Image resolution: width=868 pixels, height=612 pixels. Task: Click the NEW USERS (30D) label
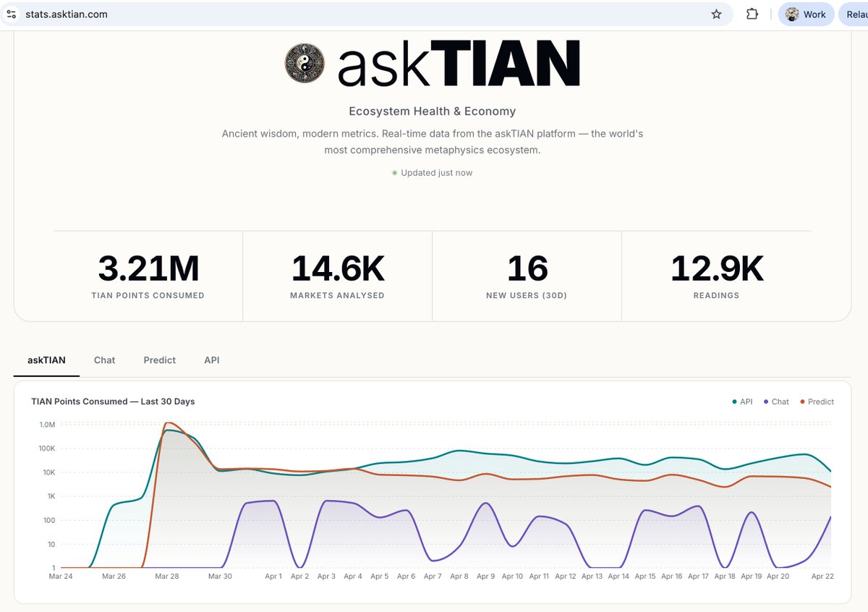[527, 295]
